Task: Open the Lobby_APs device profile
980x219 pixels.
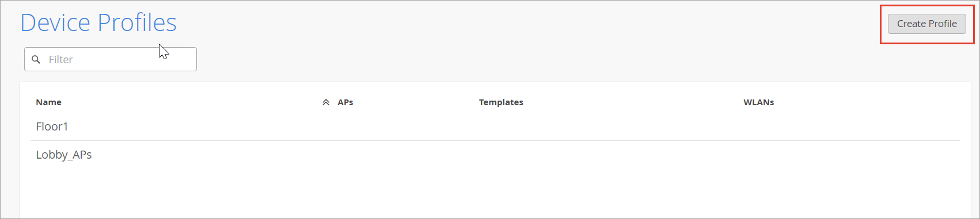Action: tap(64, 155)
